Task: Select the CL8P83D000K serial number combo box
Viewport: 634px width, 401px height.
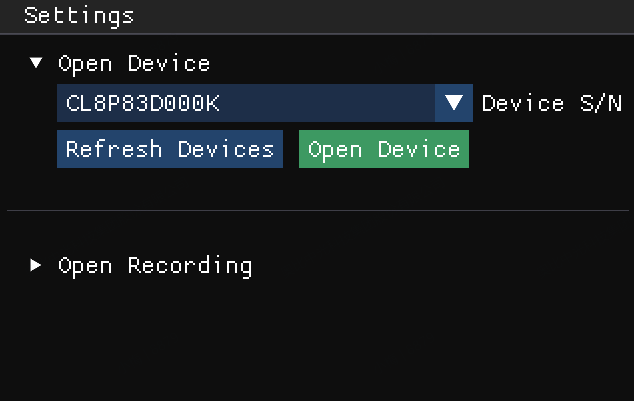Action: coord(245,102)
